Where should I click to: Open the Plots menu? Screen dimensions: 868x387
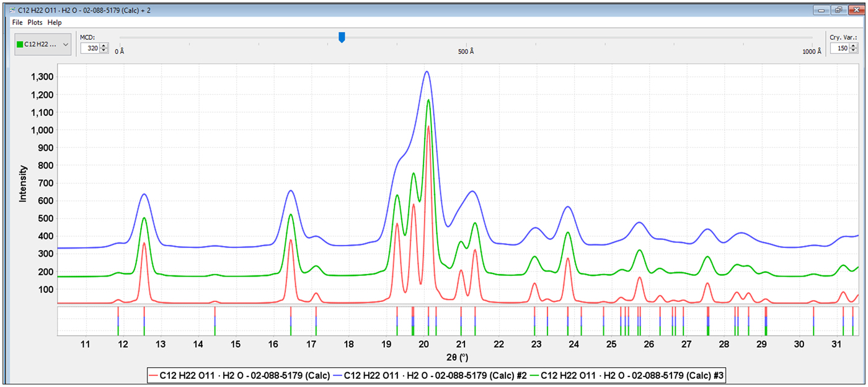[x=35, y=22]
